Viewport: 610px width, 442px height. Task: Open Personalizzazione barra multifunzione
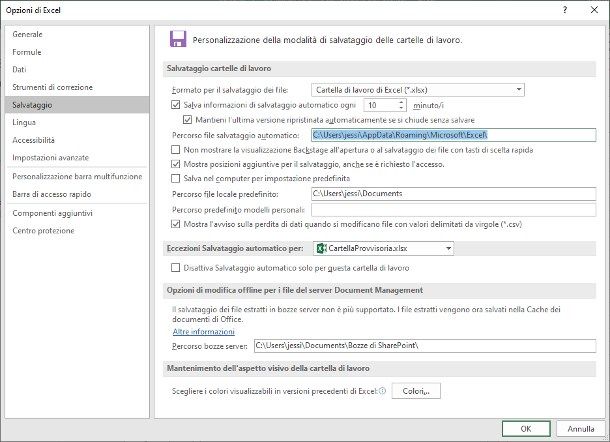click(x=77, y=176)
